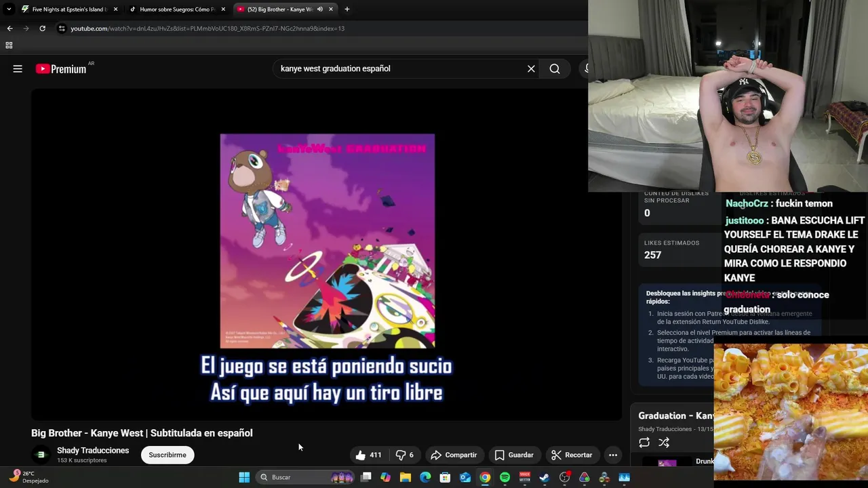Click the youtube.com address bar URL

[x=208, y=28]
